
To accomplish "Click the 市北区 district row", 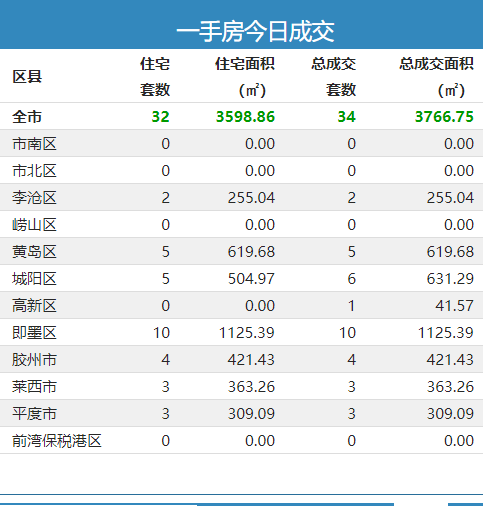I will (241, 171).
